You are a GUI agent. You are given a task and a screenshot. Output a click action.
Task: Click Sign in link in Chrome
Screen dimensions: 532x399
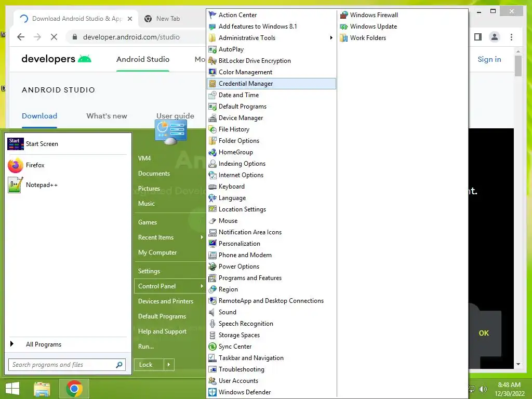[489, 59]
